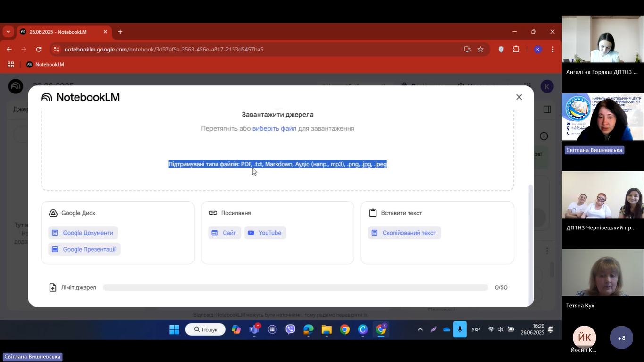
Task: Click the source limit progress bar
Action: pos(295,287)
